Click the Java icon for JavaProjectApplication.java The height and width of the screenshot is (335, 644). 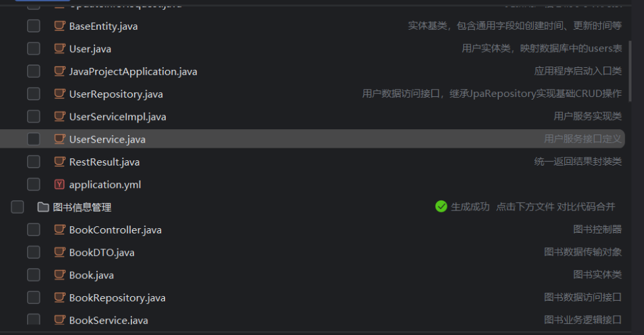point(59,71)
